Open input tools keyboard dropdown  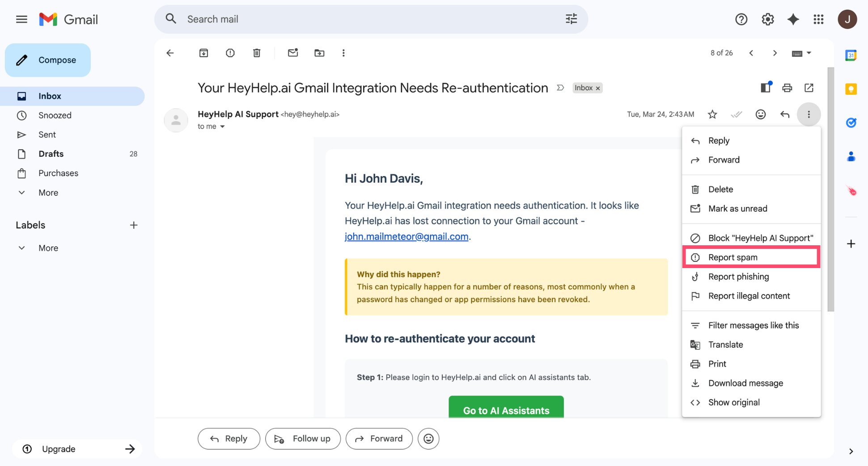click(801, 53)
